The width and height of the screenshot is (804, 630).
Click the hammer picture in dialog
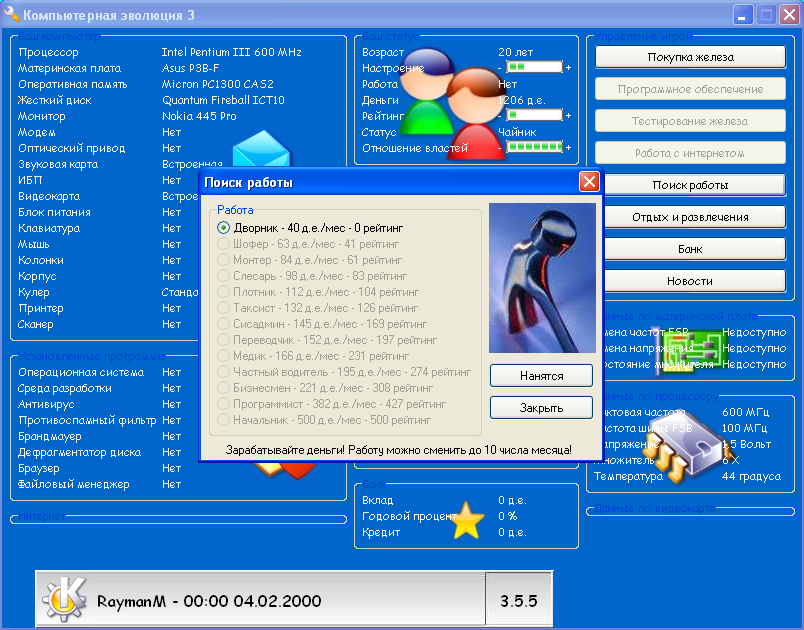542,278
